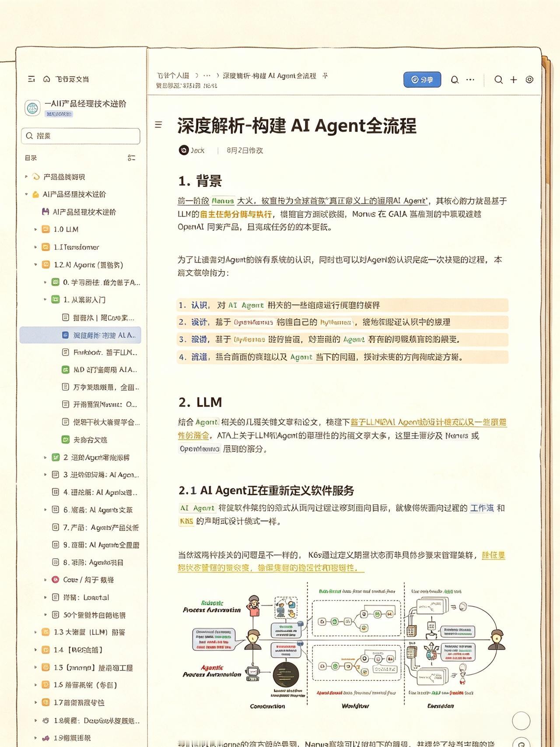The image size is (560, 747).
Task: Open the blue 工作流 link in section 2.1
Action: (x=482, y=508)
